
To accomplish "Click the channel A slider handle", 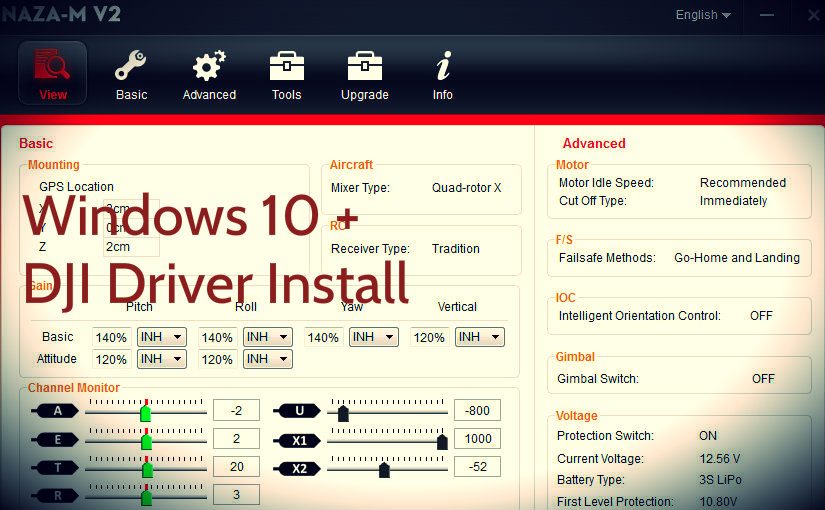I will click(146, 412).
